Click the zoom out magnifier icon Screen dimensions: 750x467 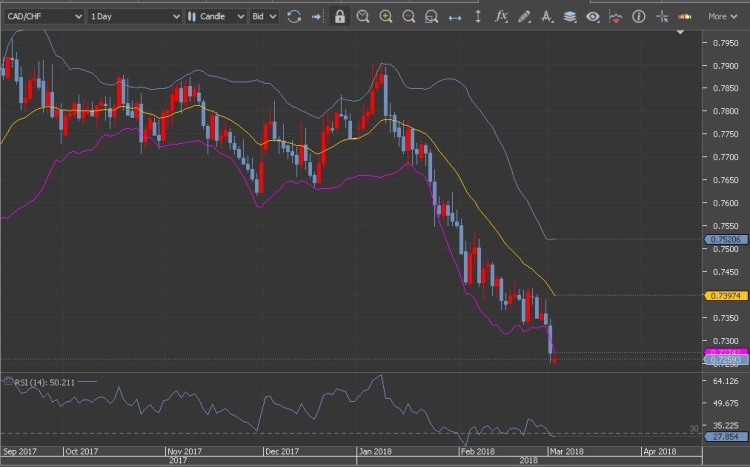(x=409, y=17)
